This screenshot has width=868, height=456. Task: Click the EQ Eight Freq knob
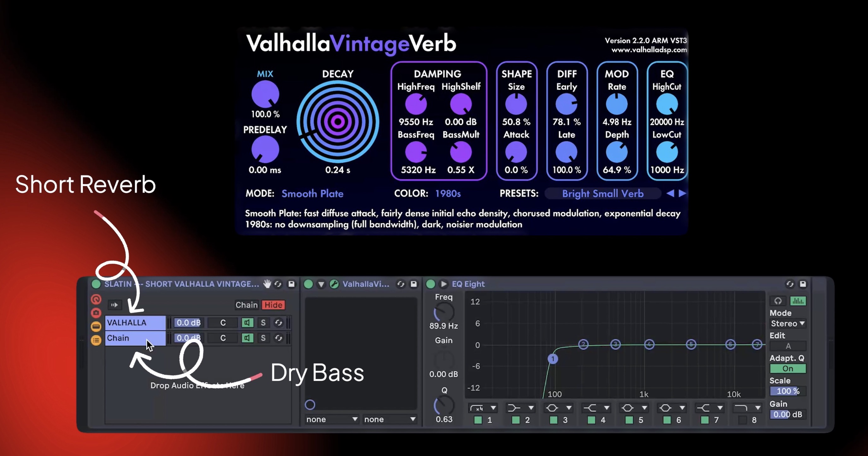[x=444, y=312]
